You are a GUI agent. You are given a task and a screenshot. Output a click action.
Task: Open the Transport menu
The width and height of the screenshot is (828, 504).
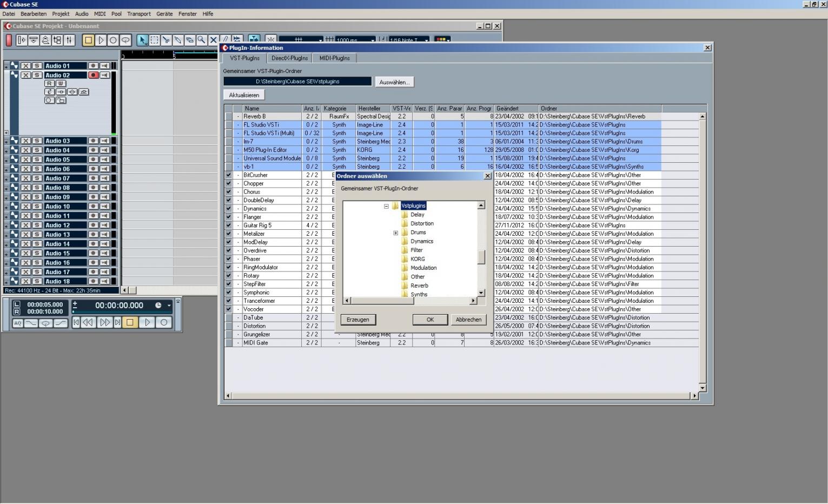click(x=139, y=14)
